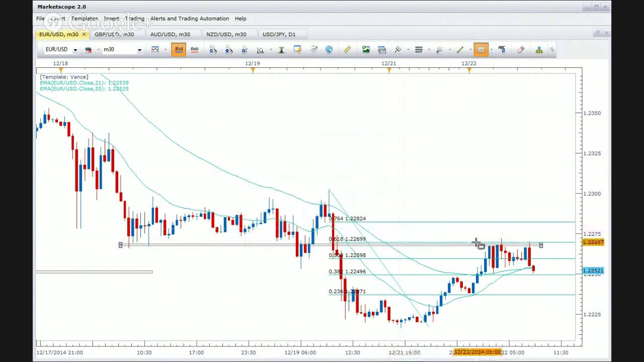Expand the zoom area tool dropdown arrow

coord(271,49)
